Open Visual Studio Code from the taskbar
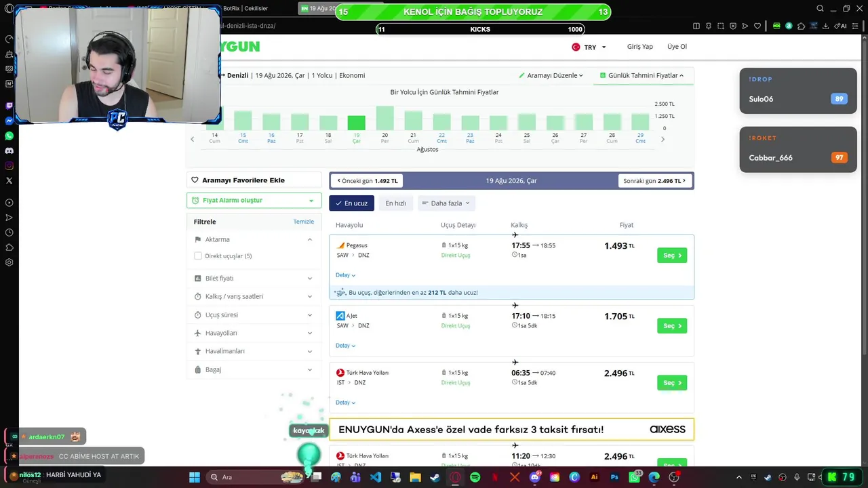This screenshot has width=868, height=488. click(x=376, y=477)
